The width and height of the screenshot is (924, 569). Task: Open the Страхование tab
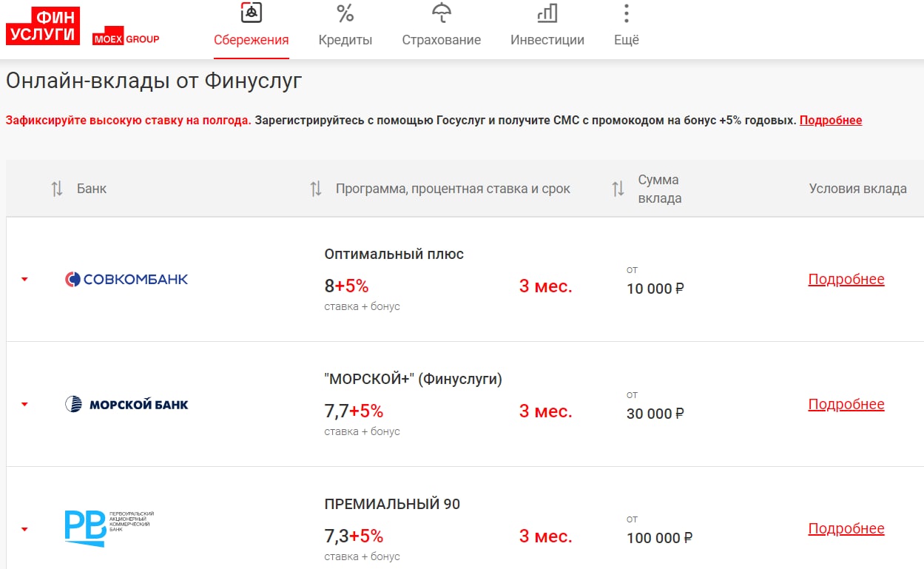(x=442, y=40)
